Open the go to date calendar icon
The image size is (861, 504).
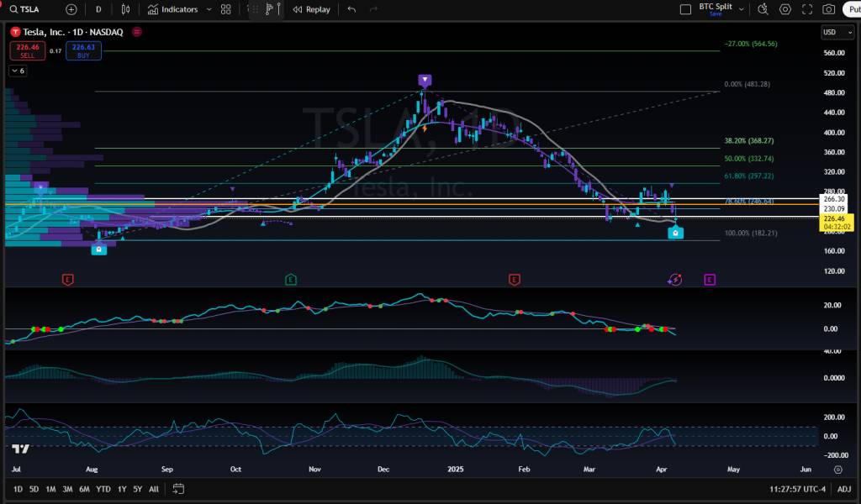click(178, 489)
